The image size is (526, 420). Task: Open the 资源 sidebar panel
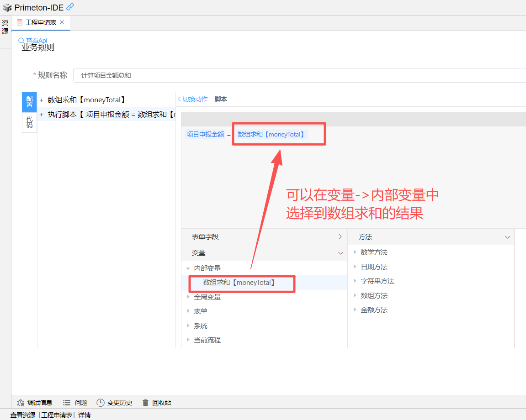(x=5, y=27)
